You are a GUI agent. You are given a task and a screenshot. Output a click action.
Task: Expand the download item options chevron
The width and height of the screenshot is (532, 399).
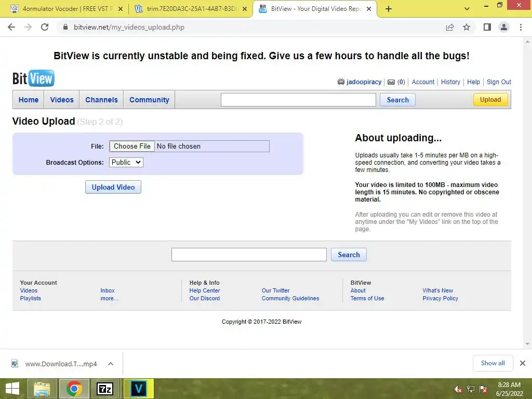(x=111, y=364)
